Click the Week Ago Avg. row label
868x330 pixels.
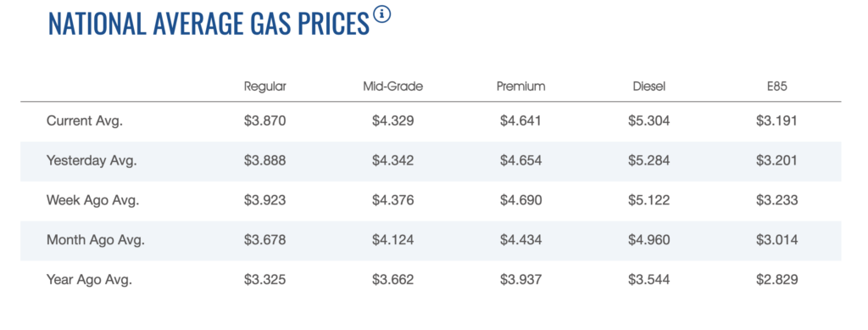[92, 200]
